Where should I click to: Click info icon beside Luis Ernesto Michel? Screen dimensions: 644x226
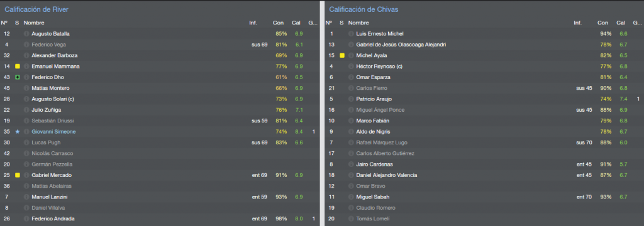[351, 34]
